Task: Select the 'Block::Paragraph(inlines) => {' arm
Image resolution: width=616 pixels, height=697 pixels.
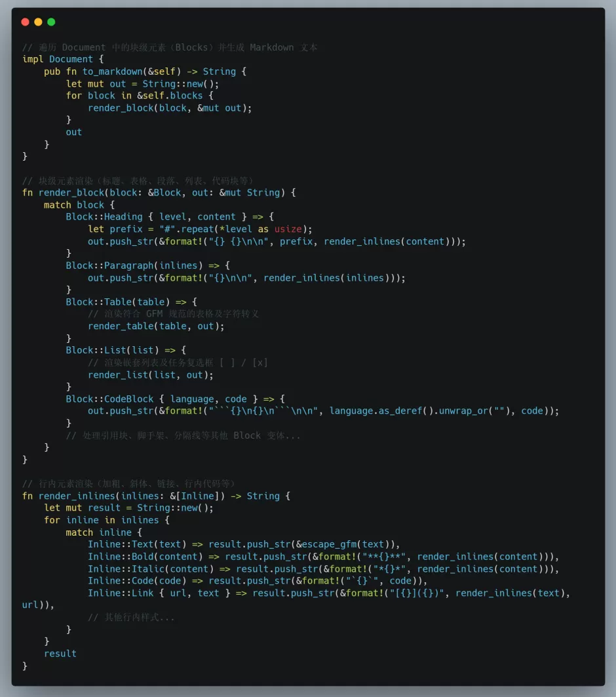Action: click(148, 266)
